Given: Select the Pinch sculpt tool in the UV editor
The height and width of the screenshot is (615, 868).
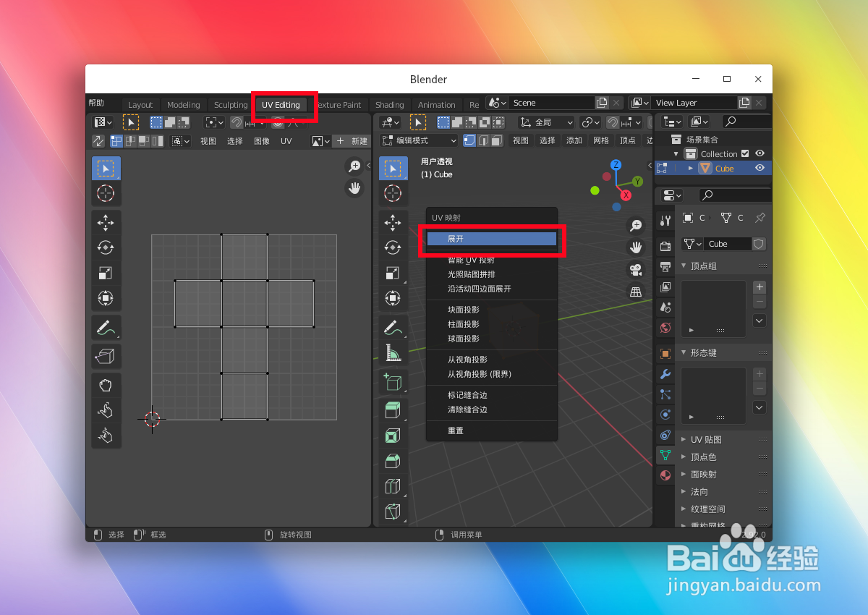Looking at the screenshot, I should click(x=106, y=436).
